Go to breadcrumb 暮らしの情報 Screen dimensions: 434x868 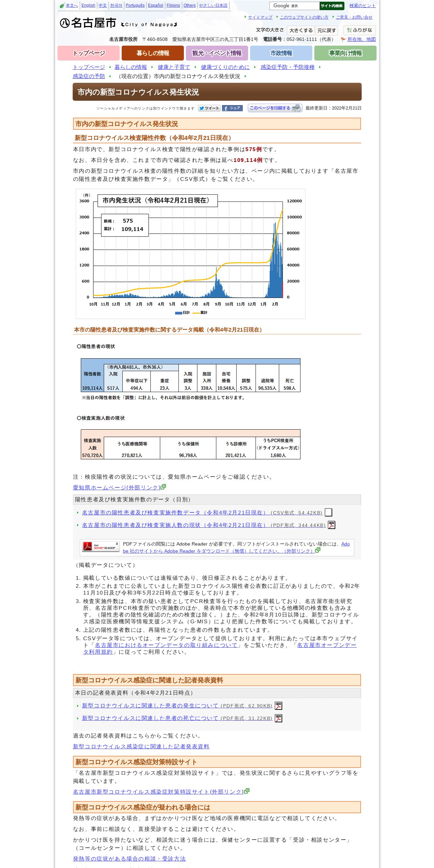pyautogui.click(x=131, y=67)
